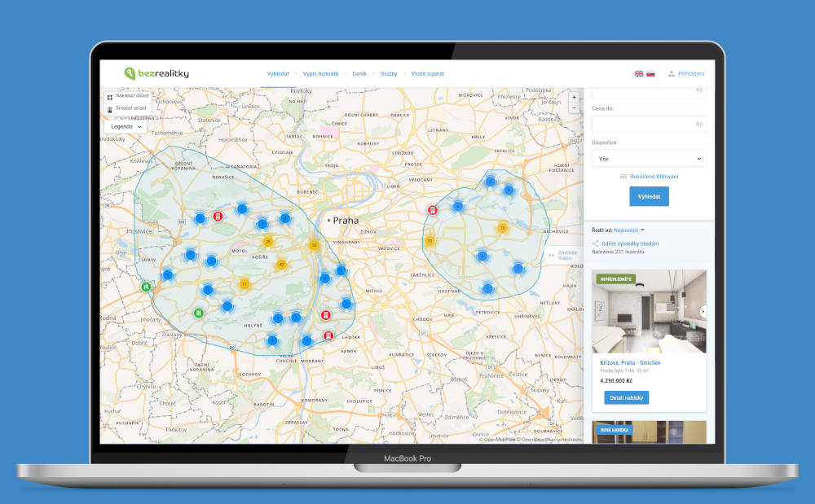
Task: Zoom in with the map plus button
Action: tap(574, 97)
